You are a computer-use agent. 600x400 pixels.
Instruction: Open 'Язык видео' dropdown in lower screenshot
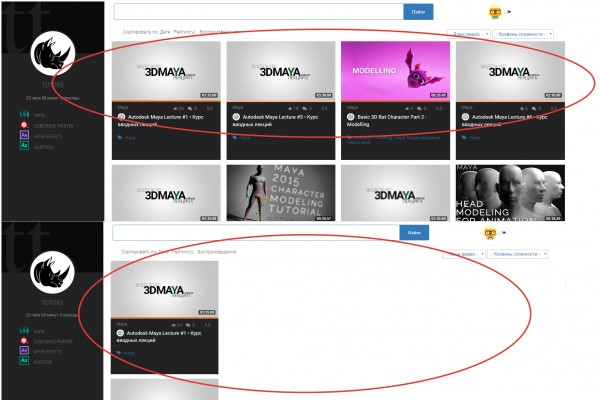pyautogui.click(x=464, y=254)
